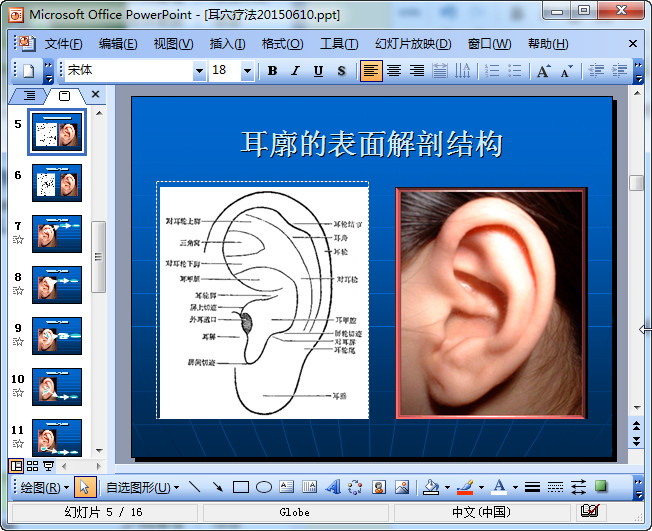Screen dimensions: 652x531
Task: Open the 幻灯片放映 menu
Action: click(x=412, y=44)
